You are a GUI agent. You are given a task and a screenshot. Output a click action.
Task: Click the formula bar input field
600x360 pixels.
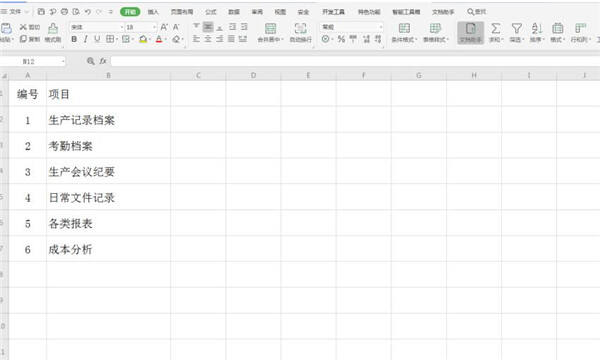point(355,61)
